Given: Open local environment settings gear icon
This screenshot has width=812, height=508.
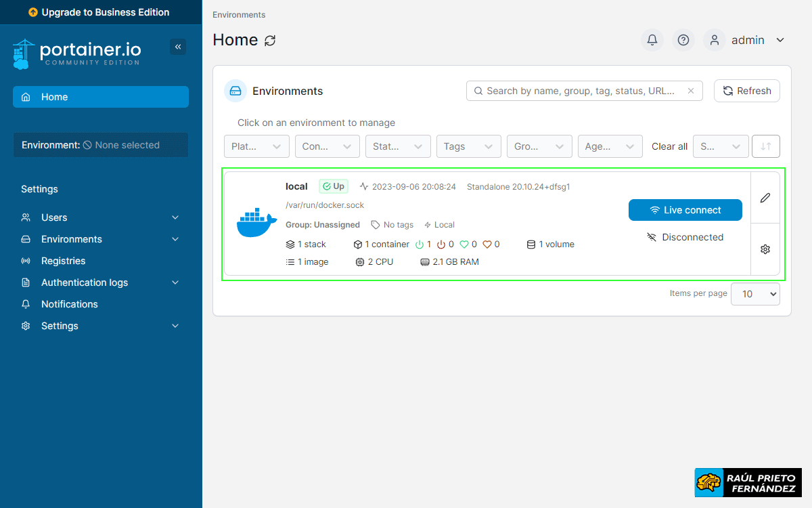Looking at the screenshot, I should [765, 249].
